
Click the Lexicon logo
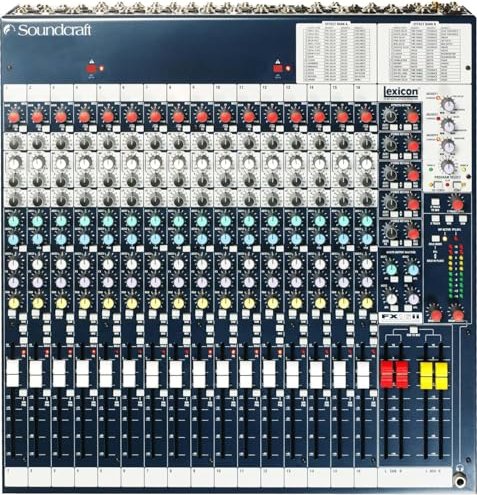(x=400, y=91)
